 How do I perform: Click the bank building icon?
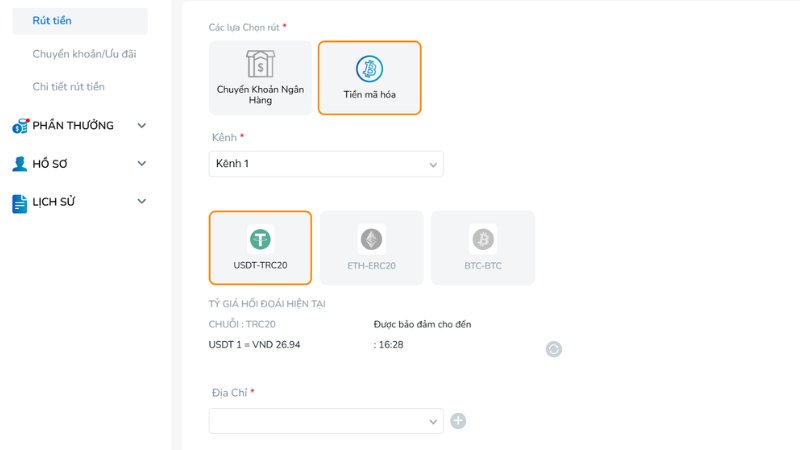pyautogui.click(x=261, y=64)
